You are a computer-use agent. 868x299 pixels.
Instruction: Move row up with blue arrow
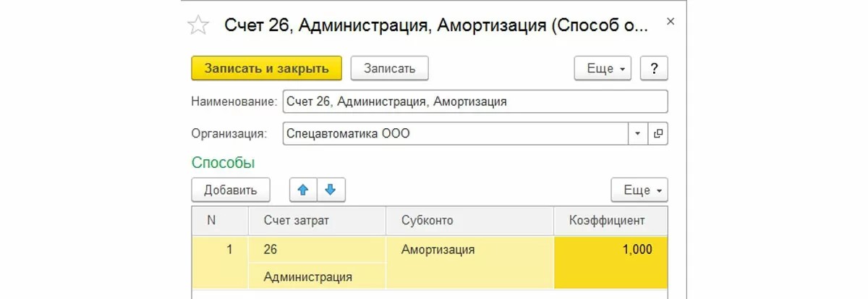[x=303, y=190]
